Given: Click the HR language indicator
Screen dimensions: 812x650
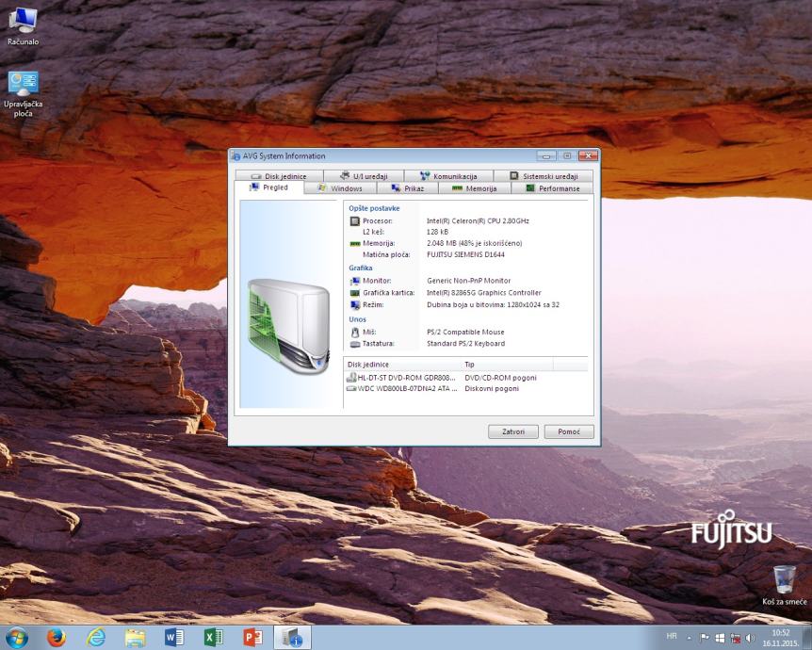Looking at the screenshot, I should click(x=671, y=636).
